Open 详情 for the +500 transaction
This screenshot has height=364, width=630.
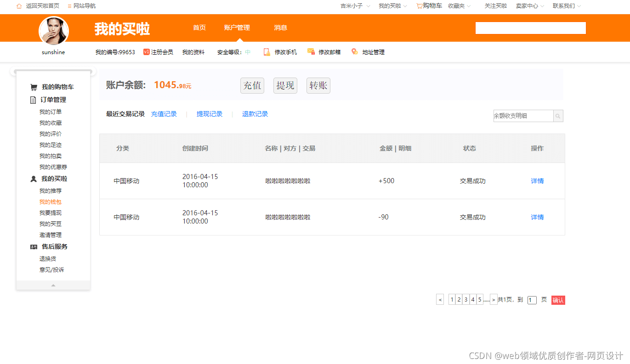[537, 181]
